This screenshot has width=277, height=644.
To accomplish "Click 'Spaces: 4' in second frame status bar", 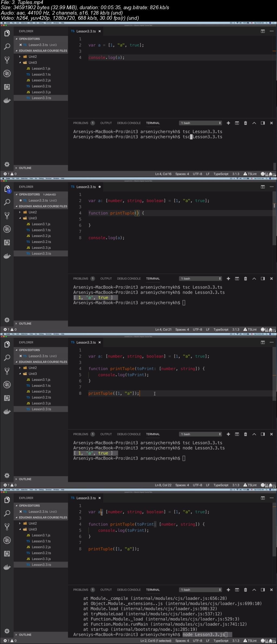I will pos(182,330).
